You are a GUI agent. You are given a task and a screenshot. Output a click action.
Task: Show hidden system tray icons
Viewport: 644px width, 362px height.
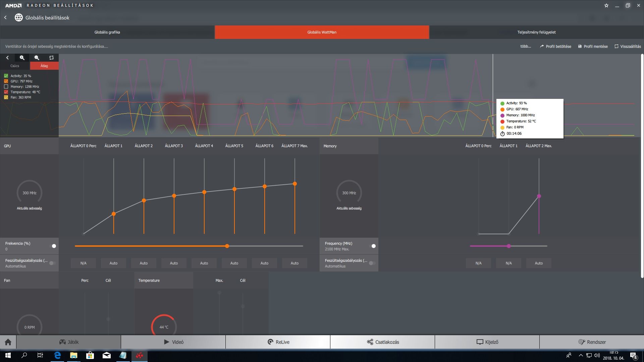(x=581, y=355)
